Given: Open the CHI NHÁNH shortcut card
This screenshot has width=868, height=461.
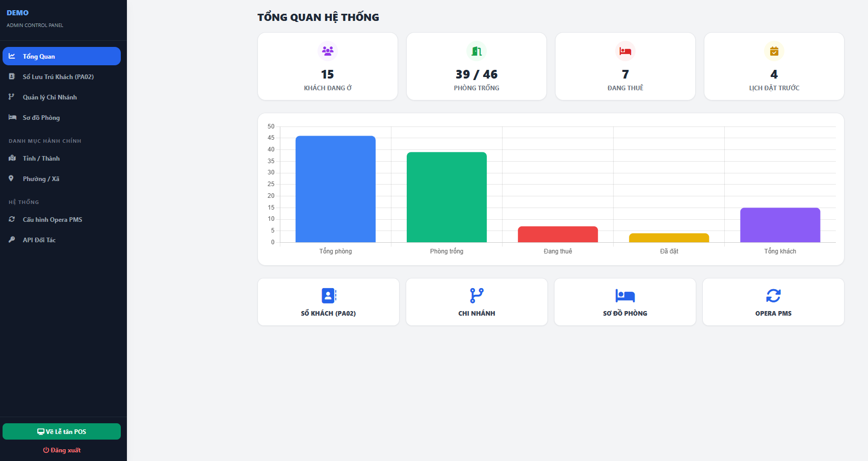Looking at the screenshot, I should pos(477,302).
